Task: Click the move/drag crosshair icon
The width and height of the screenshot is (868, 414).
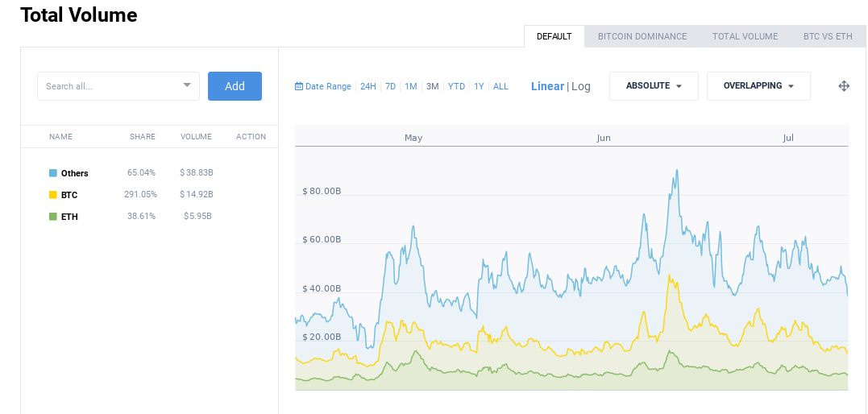Action: point(844,86)
